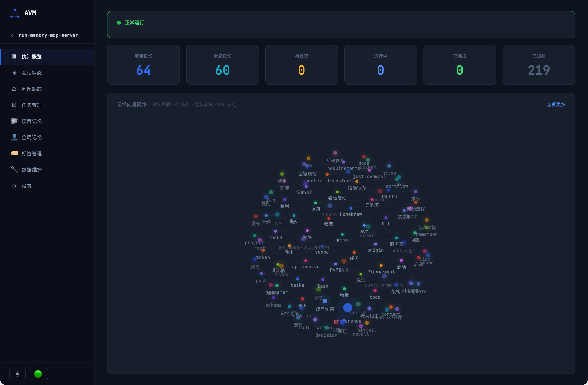Click the 统计概览 grid icon
The height and width of the screenshot is (385, 588).
pos(14,57)
